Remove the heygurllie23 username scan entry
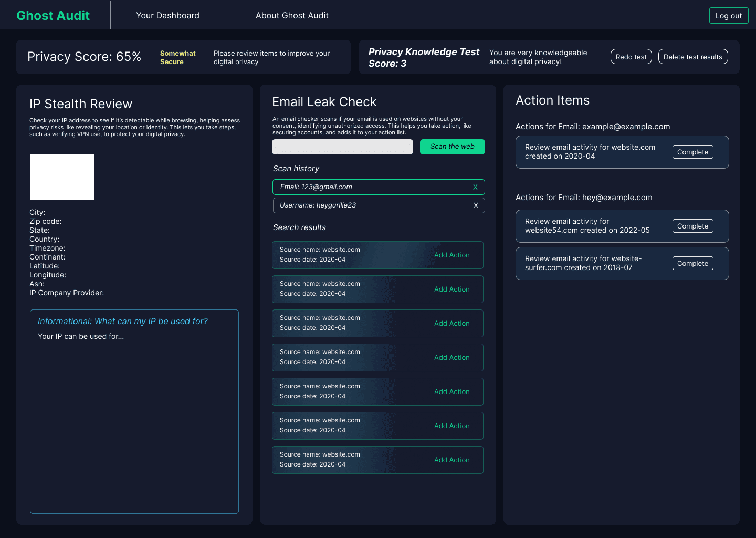 coord(476,205)
